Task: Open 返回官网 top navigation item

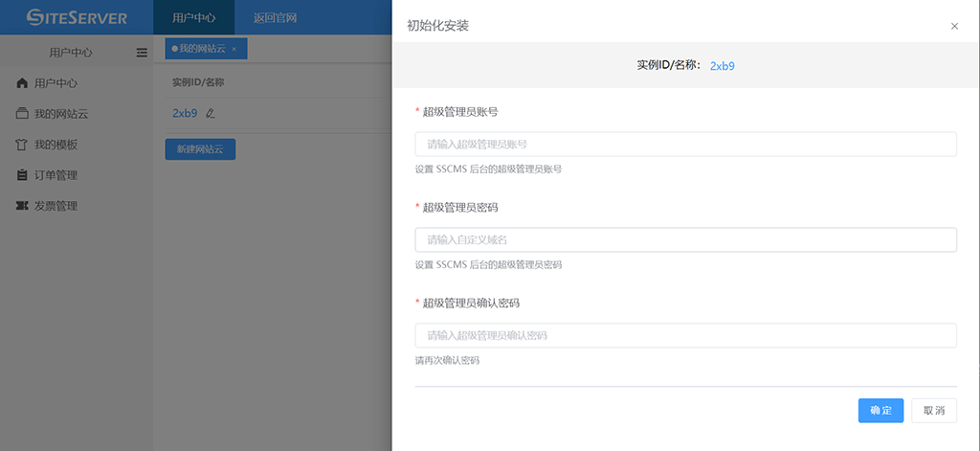Action: [x=275, y=17]
